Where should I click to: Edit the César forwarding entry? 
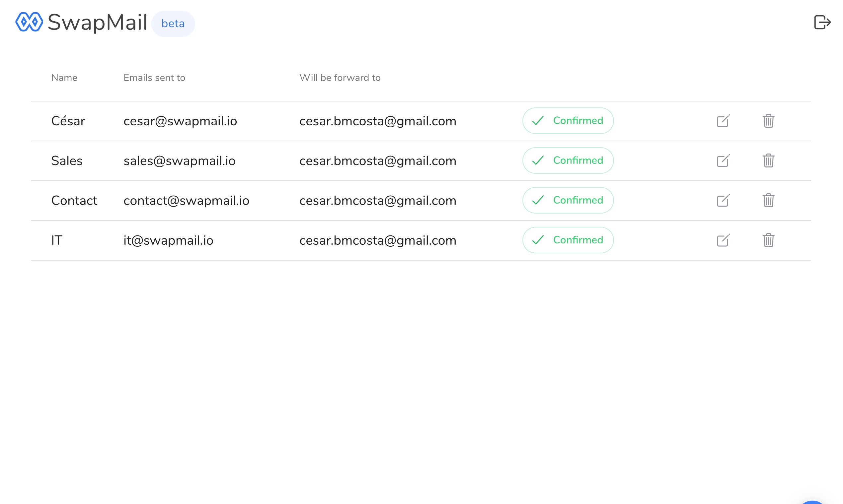coord(723,121)
